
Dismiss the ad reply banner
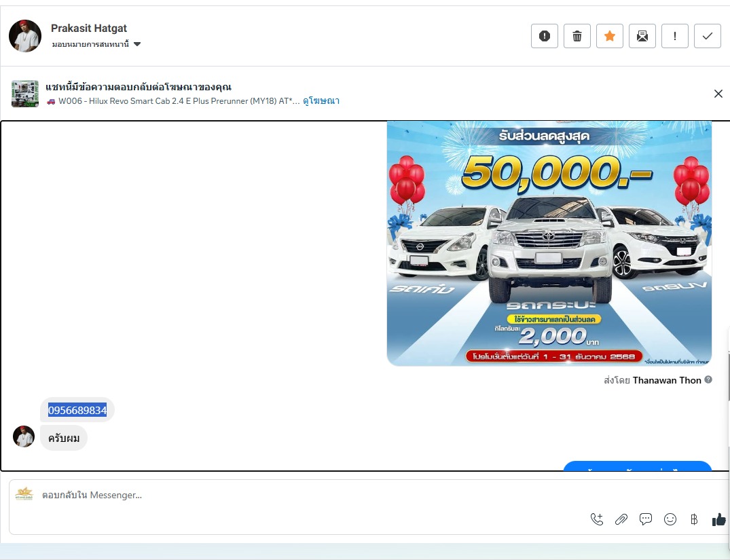tap(718, 94)
